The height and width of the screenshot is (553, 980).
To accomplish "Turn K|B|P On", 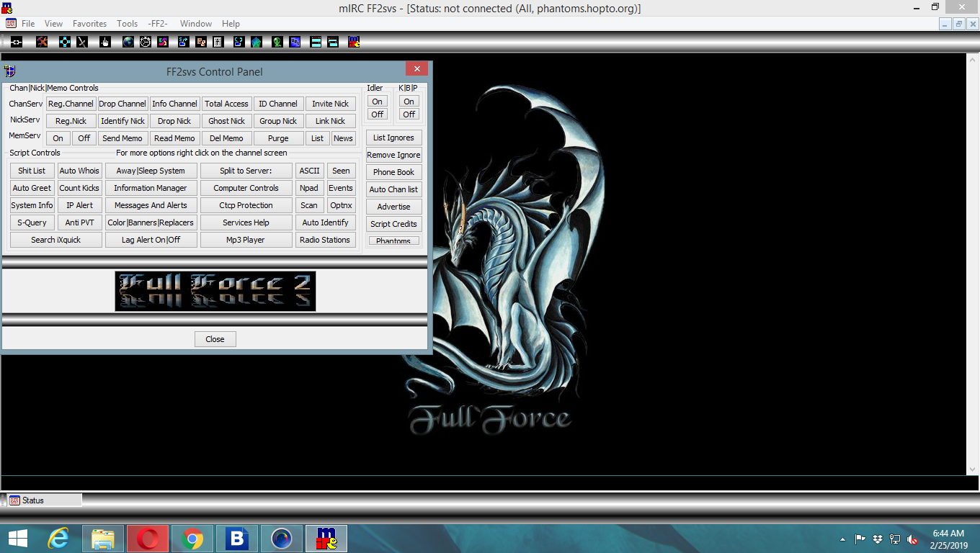I will pos(409,102).
